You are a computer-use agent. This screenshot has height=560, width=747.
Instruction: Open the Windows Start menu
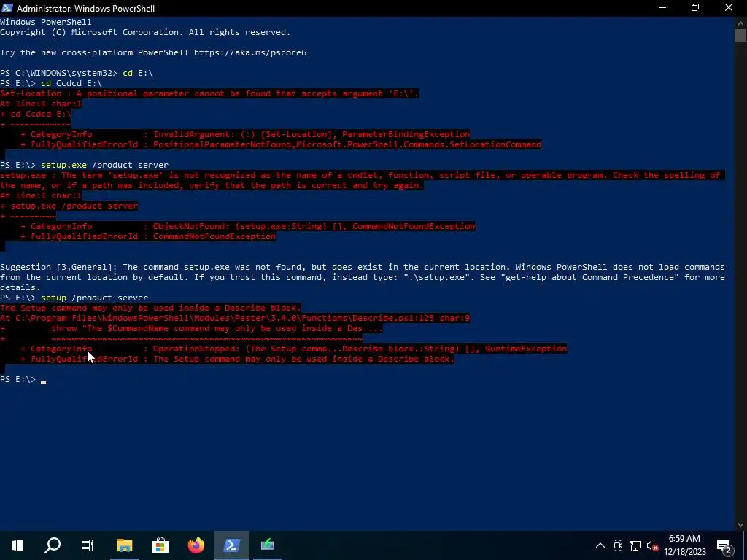[x=18, y=545]
